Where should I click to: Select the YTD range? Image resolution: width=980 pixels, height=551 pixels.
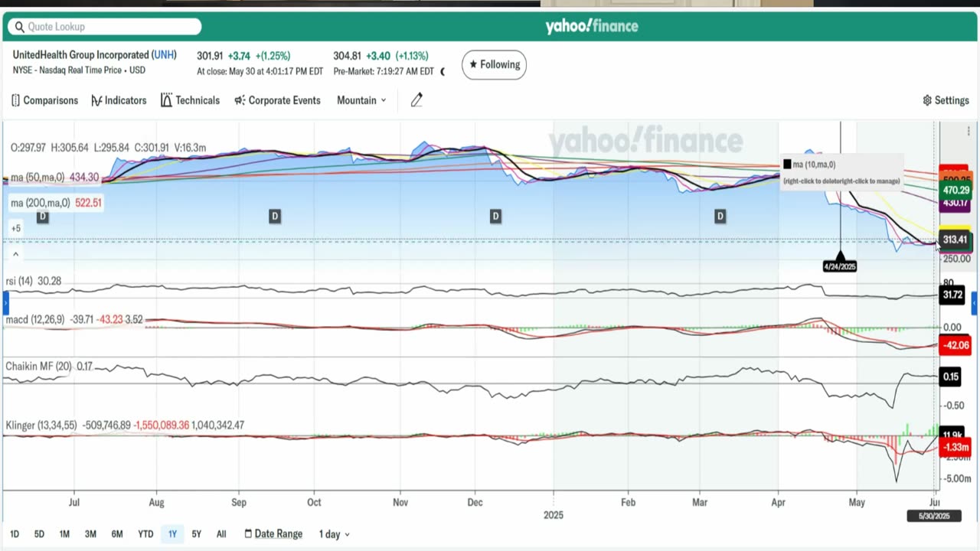point(145,534)
